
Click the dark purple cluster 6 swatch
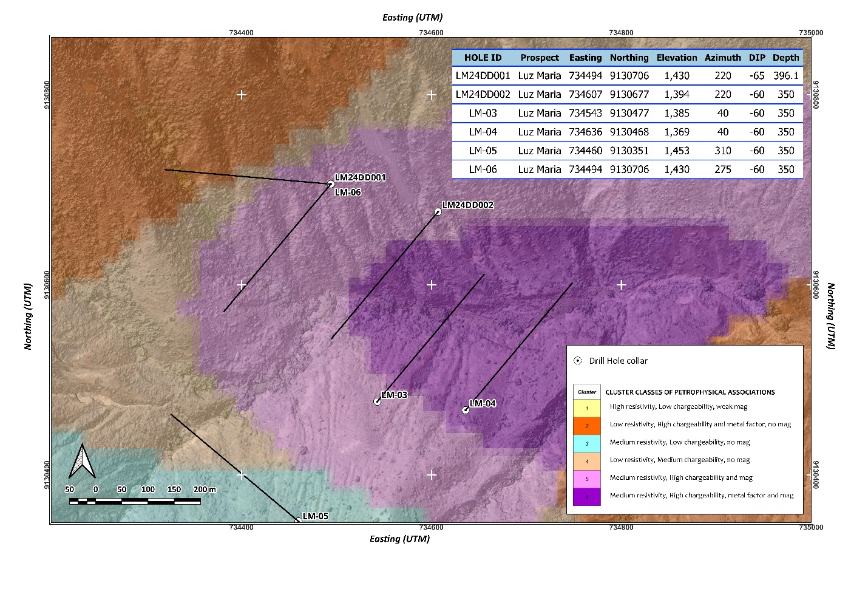[x=586, y=496]
